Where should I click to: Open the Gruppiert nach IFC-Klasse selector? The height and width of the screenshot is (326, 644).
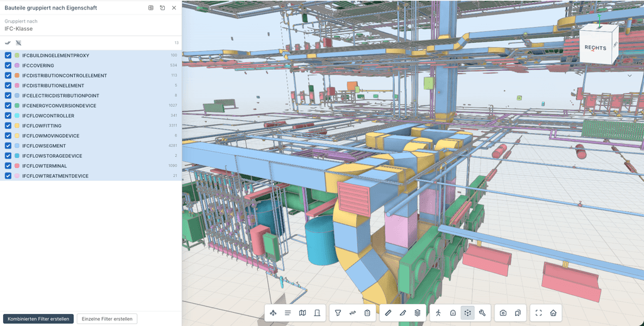click(x=91, y=25)
